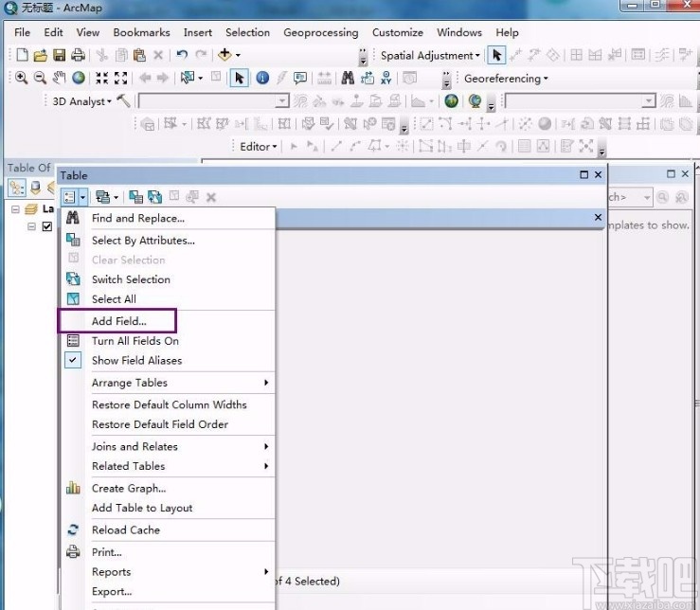Open the Edit menu
700x610 pixels.
pos(53,32)
